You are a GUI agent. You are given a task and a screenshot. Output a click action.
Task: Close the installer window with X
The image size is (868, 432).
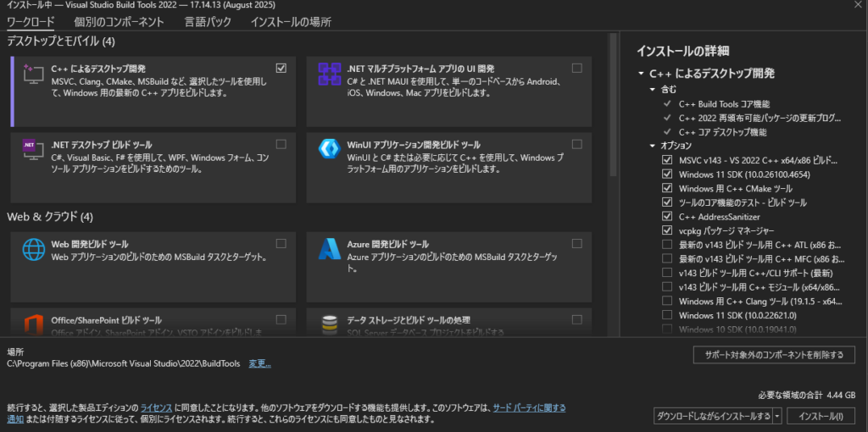(858, 4)
